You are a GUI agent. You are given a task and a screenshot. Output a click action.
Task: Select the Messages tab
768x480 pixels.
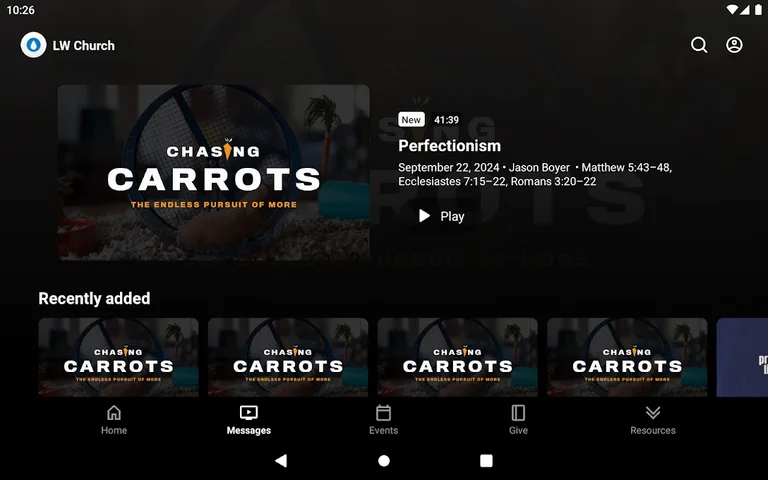(x=249, y=420)
